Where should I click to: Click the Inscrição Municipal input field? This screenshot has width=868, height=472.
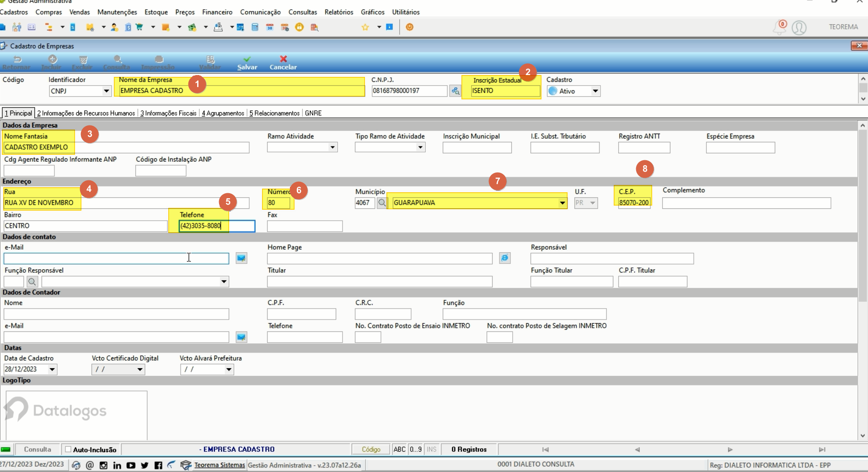tap(477, 147)
